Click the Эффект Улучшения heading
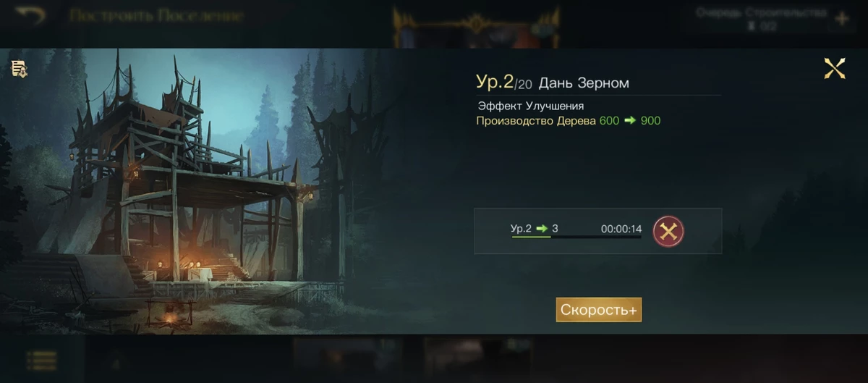The height and width of the screenshot is (383, 868). coord(531,106)
